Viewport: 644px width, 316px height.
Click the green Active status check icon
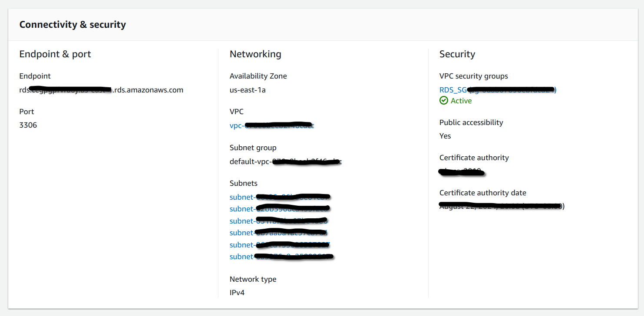click(443, 100)
